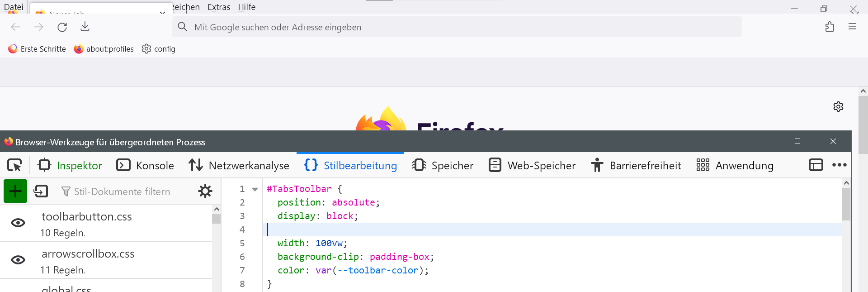Open the Hilfe menu
868x292 pixels.
tap(247, 7)
